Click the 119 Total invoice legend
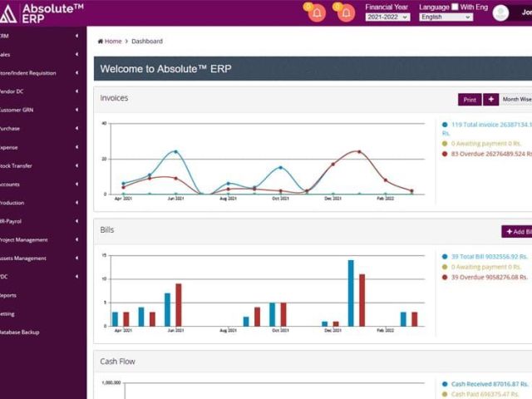This screenshot has width=532, height=399. [487, 128]
